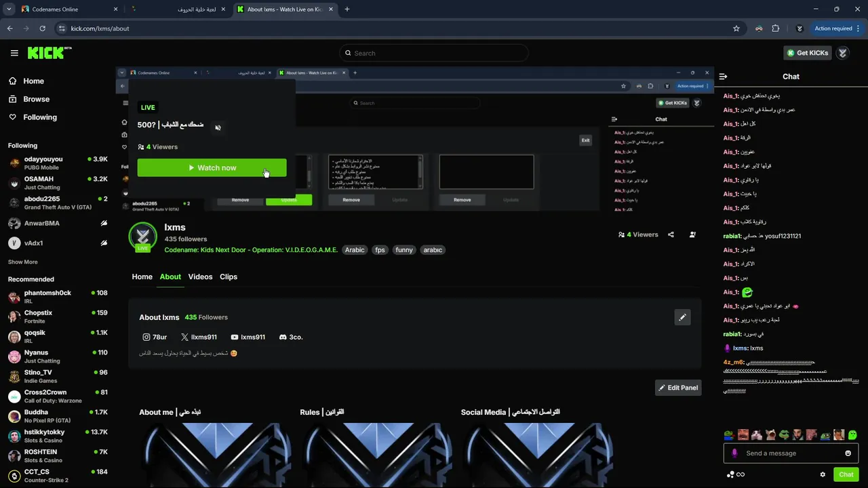Expand Show More in Following list
The width and height of the screenshot is (868, 488).
[x=23, y=262]
